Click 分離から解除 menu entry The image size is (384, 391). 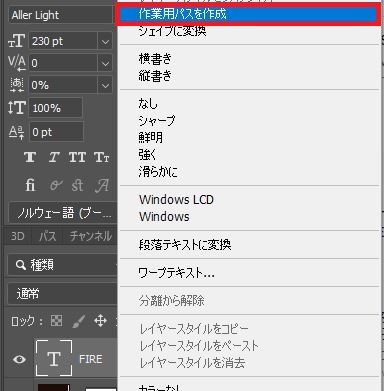coord(171,301)
